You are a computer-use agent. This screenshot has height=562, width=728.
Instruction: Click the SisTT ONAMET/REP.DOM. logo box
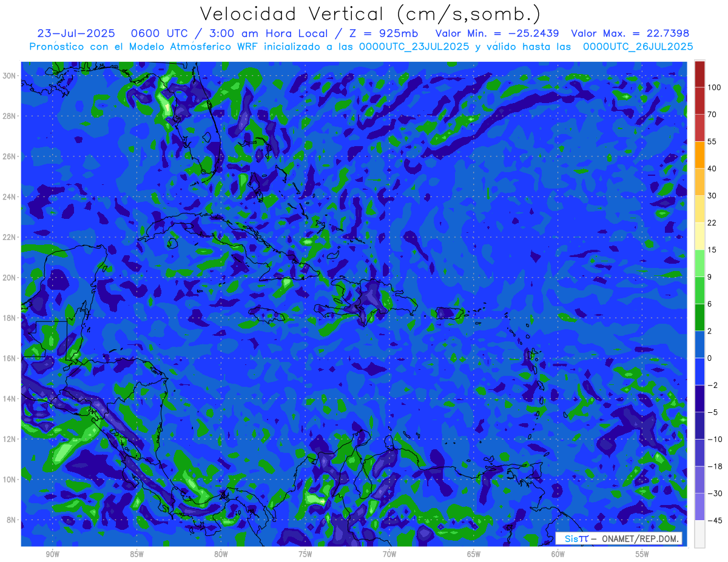click(x=618, y=538)
